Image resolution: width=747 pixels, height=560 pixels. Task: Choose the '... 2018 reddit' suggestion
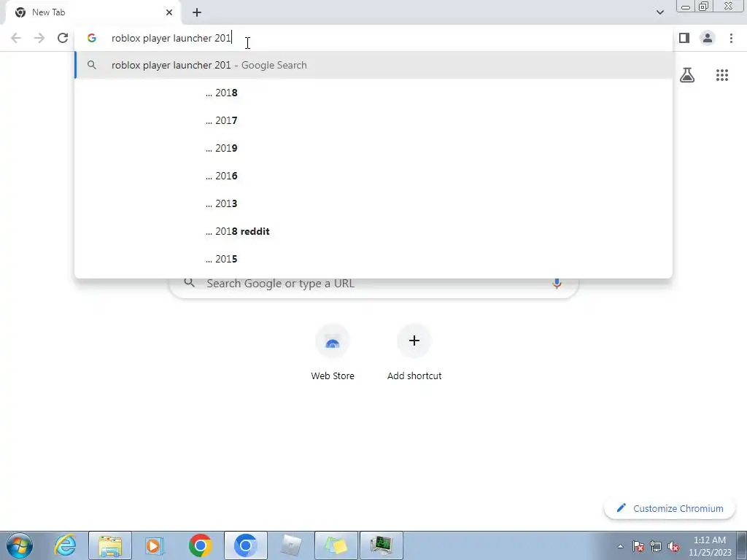point(373,231)
